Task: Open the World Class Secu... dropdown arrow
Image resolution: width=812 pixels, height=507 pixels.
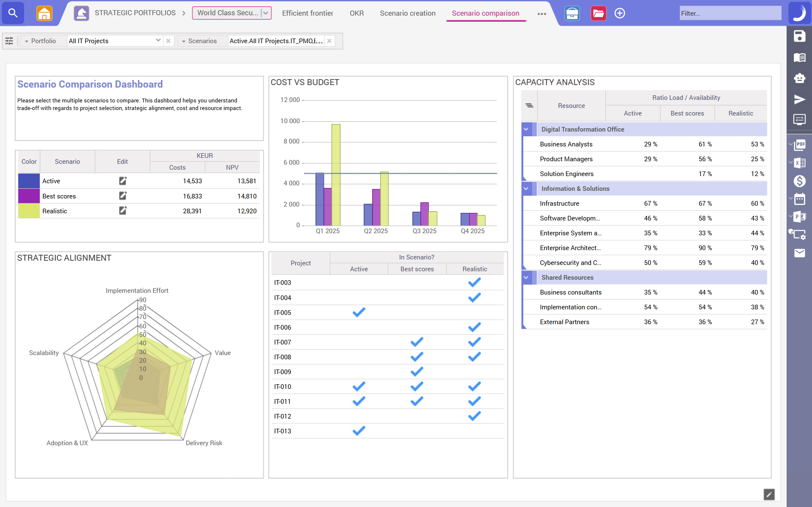Action: point(265,13)
